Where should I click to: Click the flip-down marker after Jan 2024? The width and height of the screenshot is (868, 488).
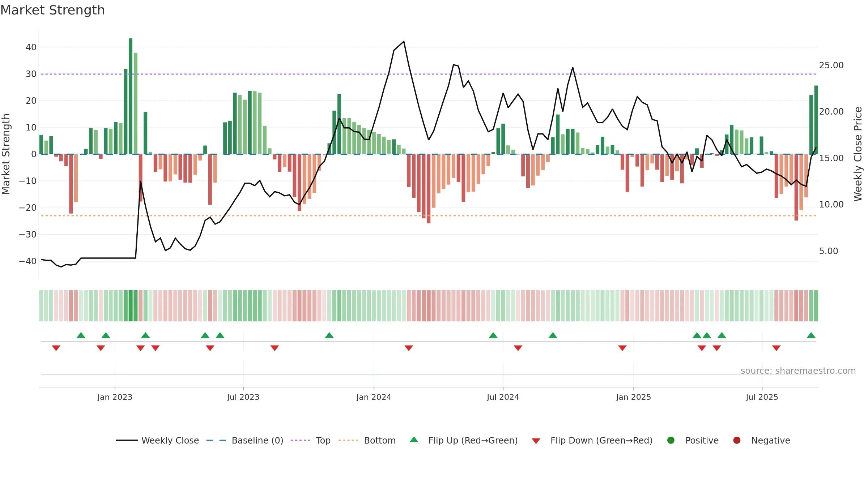(x=409, y=348)
